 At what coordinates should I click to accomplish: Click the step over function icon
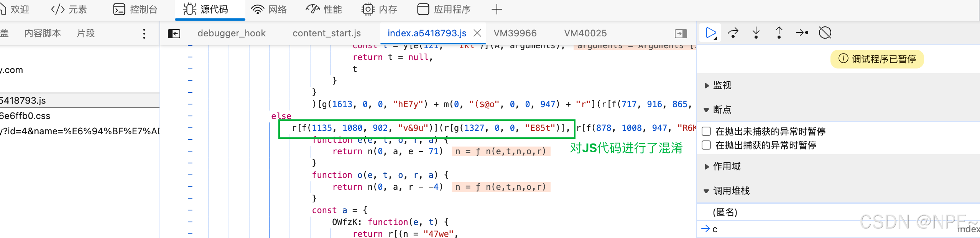pos(733,33)
